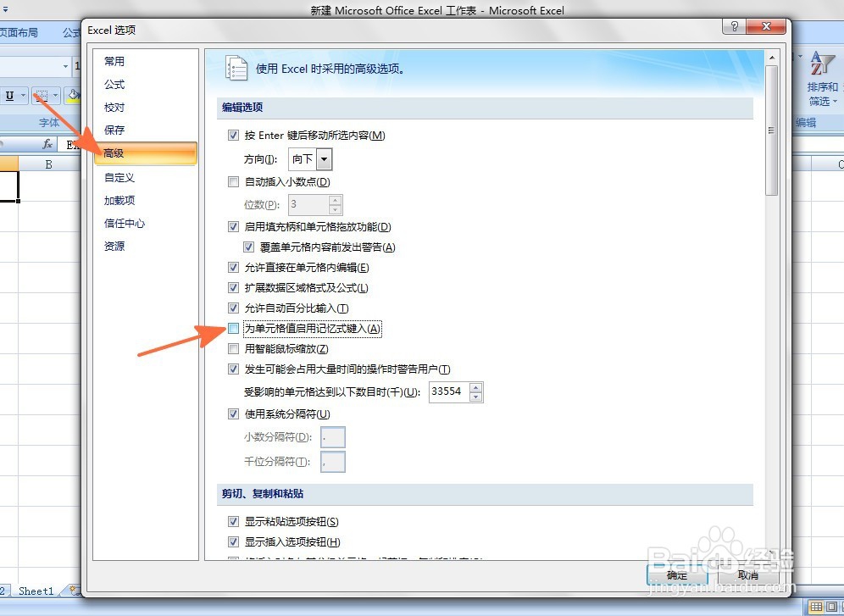Enable 用智能鼠标缩放 checkbox
Screen dimensions: 844x616
[233, 349]
